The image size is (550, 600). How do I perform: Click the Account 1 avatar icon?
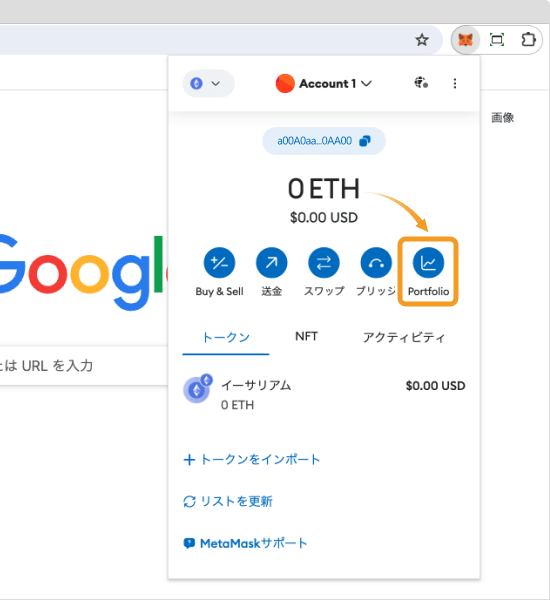(285, 83)
